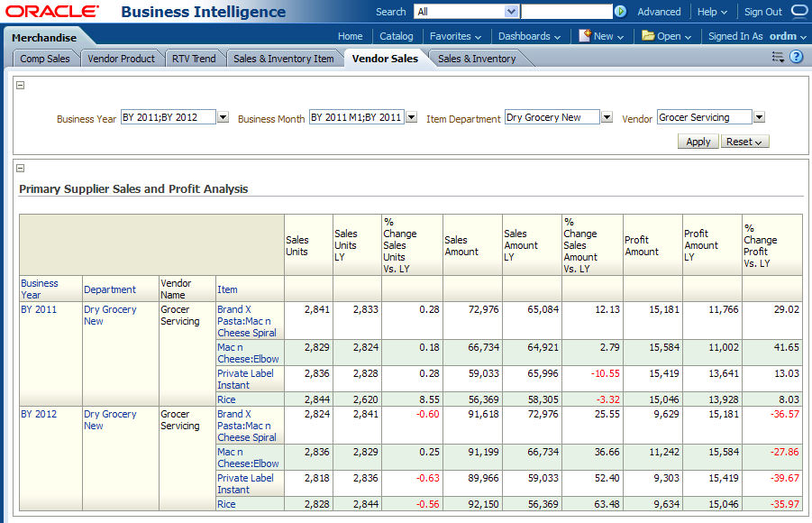Viewport: 812px width, 523px height.
Task: Open the Business Month dropdown arrow
Action: [411, 117]
